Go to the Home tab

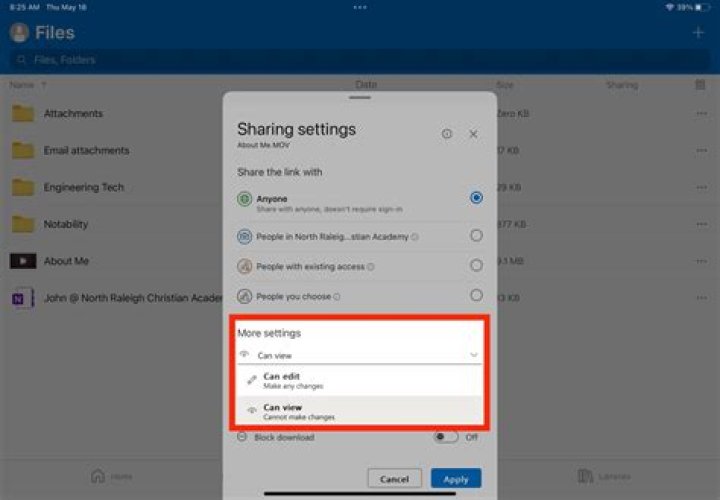coord(112,476)
